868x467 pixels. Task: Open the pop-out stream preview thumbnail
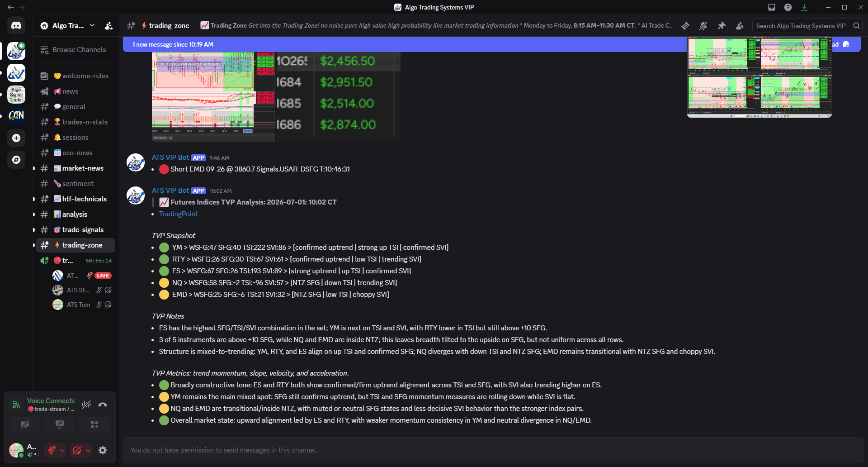coord(759,77)
